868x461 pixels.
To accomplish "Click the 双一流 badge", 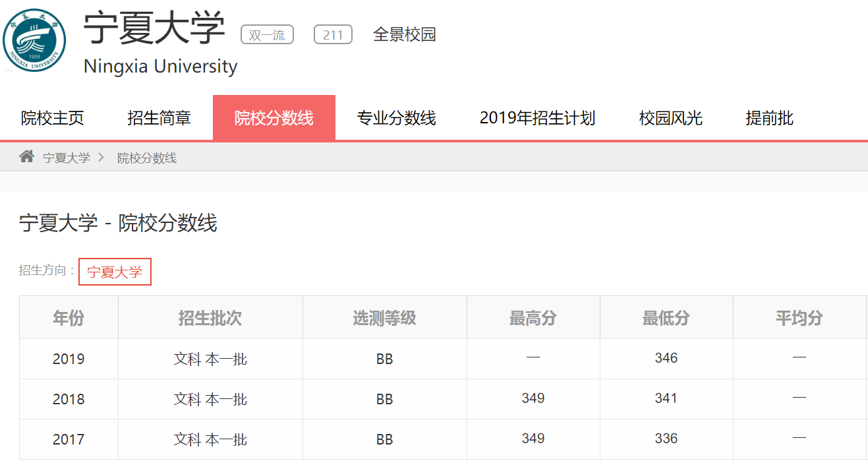I will click(x=267, y=35).
